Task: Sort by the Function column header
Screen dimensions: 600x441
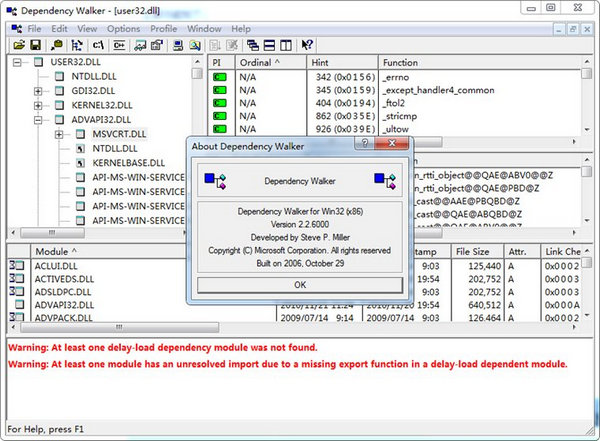Action: pos(480,62)
